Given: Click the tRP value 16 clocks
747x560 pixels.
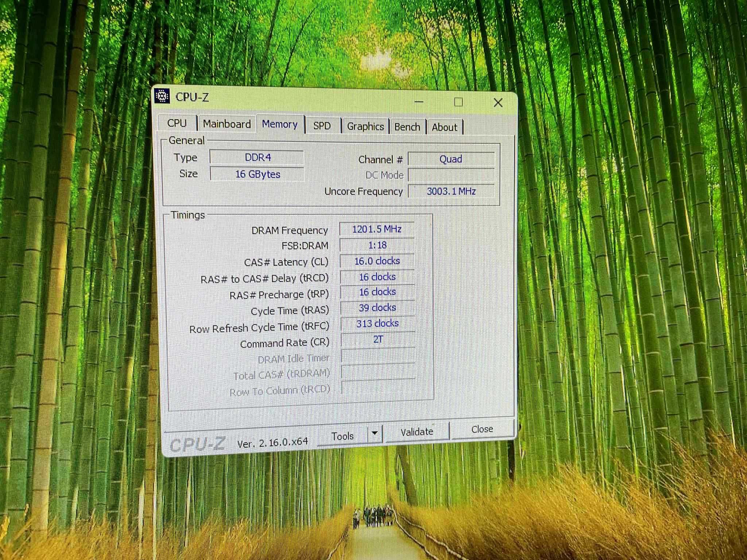Looking at the screenshot, I should coord(378,292).
